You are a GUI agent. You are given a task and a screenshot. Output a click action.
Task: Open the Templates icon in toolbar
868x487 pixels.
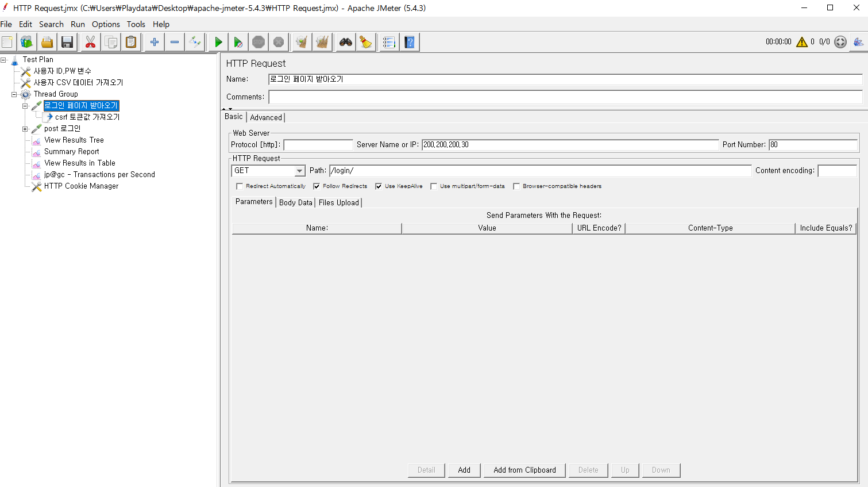pos(26,42)
